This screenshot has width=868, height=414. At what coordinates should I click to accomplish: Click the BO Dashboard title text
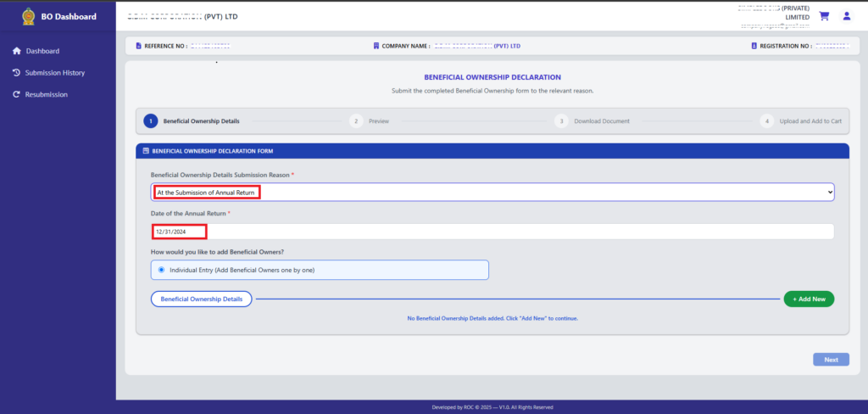(69, 17)
